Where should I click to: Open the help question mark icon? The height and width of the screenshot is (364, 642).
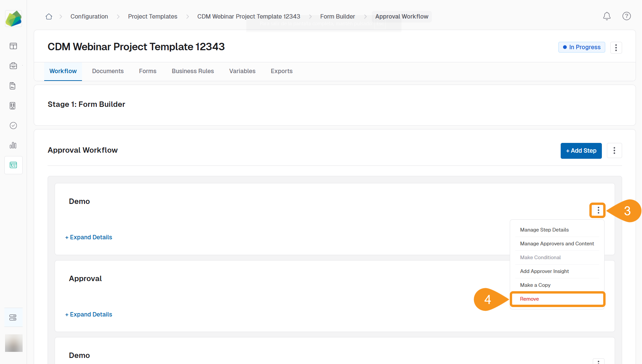[x=626, y=16]
